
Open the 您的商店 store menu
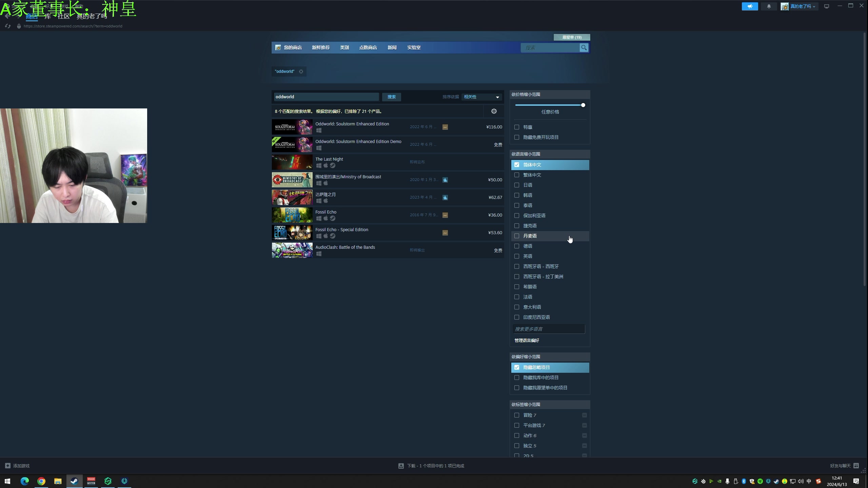click(x=293, y=48)
